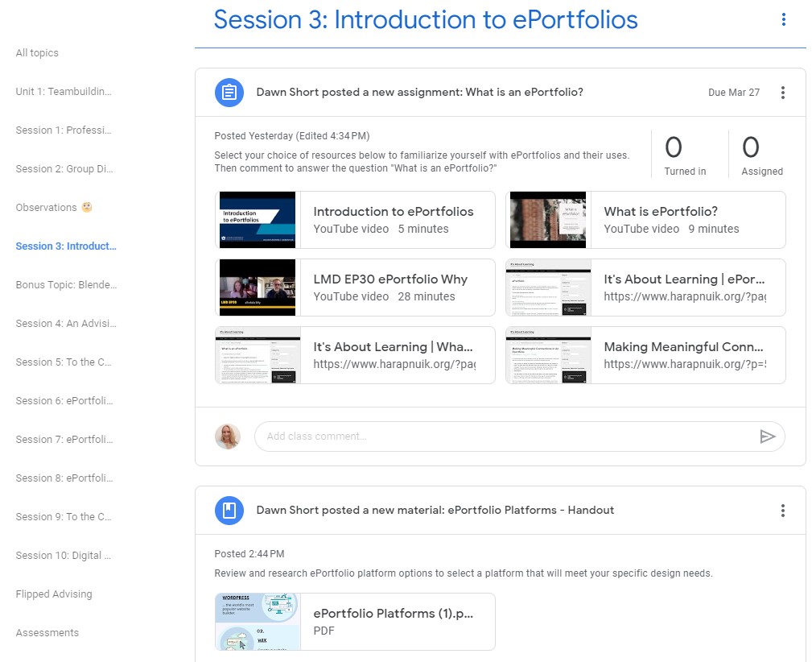Image resolution: width=812 pixels, height=662 pixels.
Task: Open options menu for ePortfolio Platforms handout
Action: pos(783,511)
